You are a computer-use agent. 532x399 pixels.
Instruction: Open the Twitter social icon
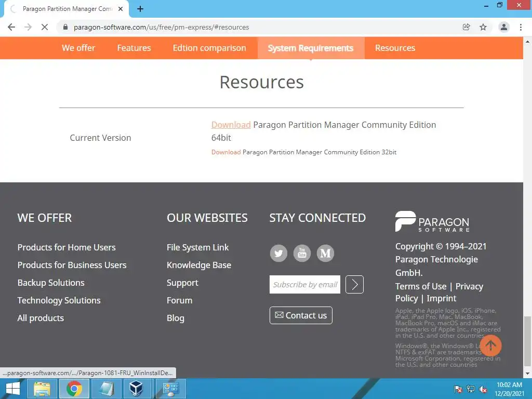[278, 253]
